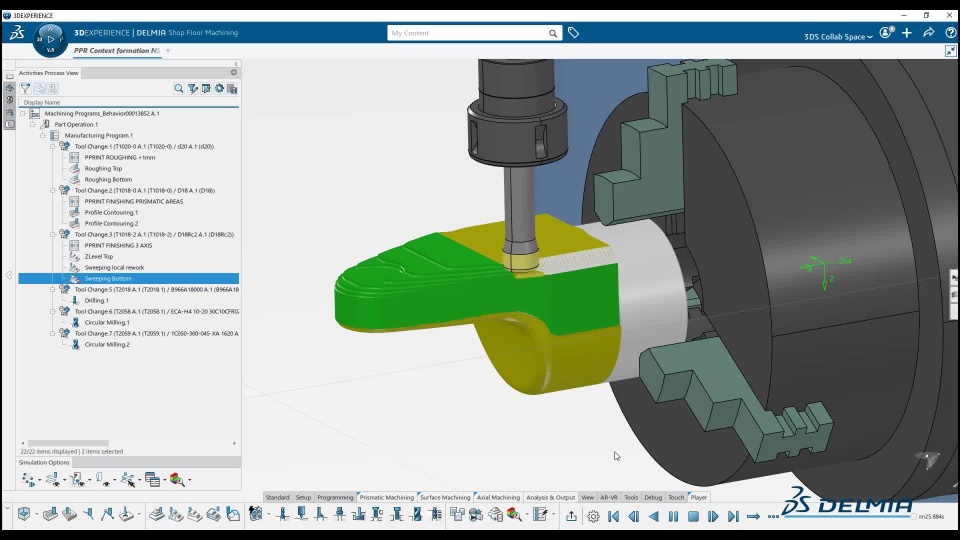
Task: Stop the machining simulation
Action: tap(693, 517)
